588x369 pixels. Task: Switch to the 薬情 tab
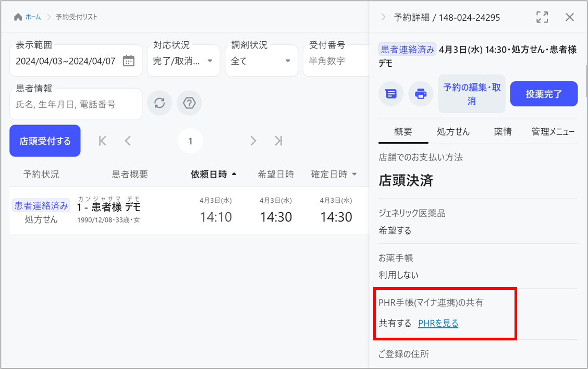[503, 132]
